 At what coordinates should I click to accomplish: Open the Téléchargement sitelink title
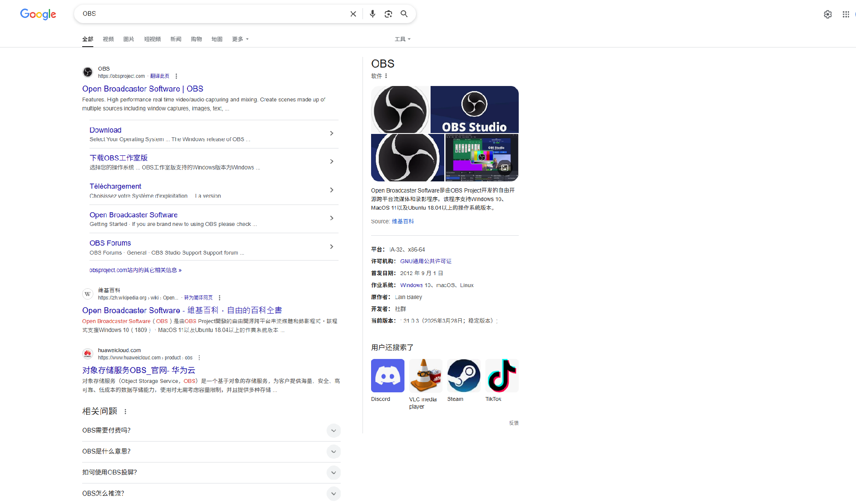point(115,186)
